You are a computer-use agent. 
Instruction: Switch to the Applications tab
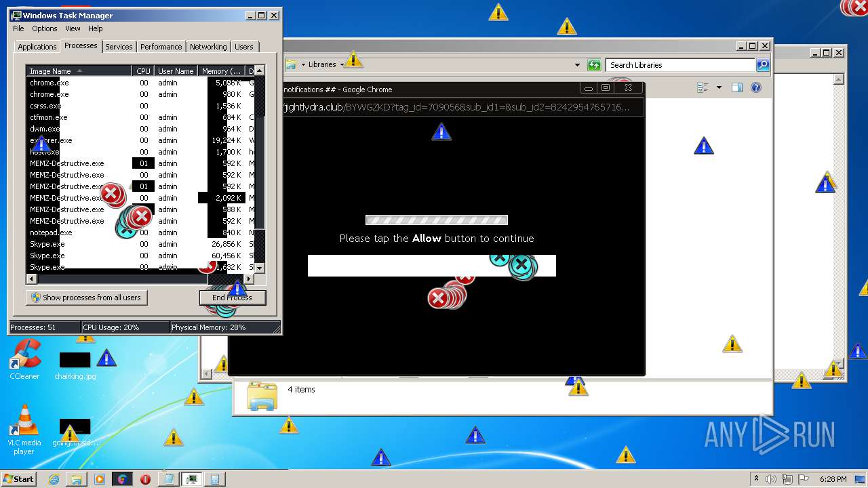click(x=37, y=47)
